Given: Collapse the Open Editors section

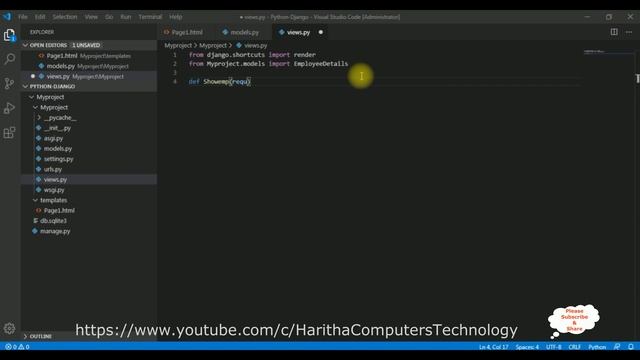Looking at the screenshot, I should (x=26, y=45).
